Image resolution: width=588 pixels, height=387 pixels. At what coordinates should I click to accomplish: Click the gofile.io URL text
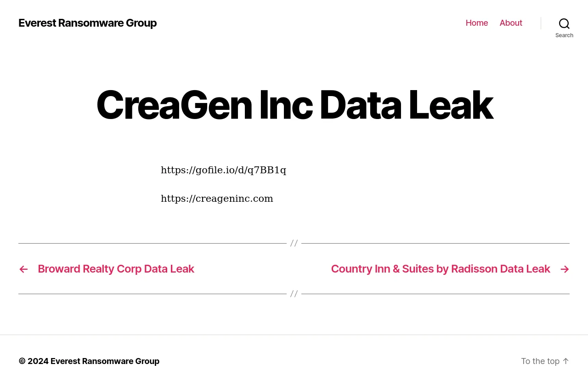pyautogui.click(x=223, y=170)
